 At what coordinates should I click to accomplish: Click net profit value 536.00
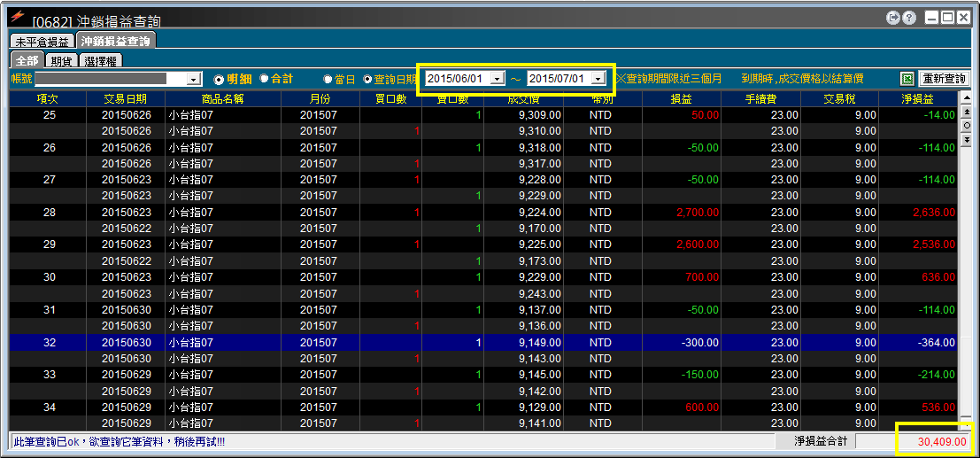939,408
